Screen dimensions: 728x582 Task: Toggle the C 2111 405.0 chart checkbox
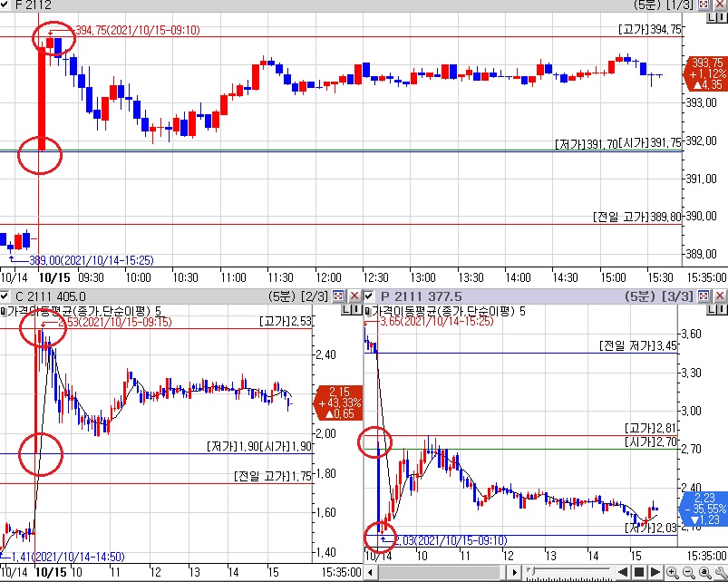(x=5, y=296)
